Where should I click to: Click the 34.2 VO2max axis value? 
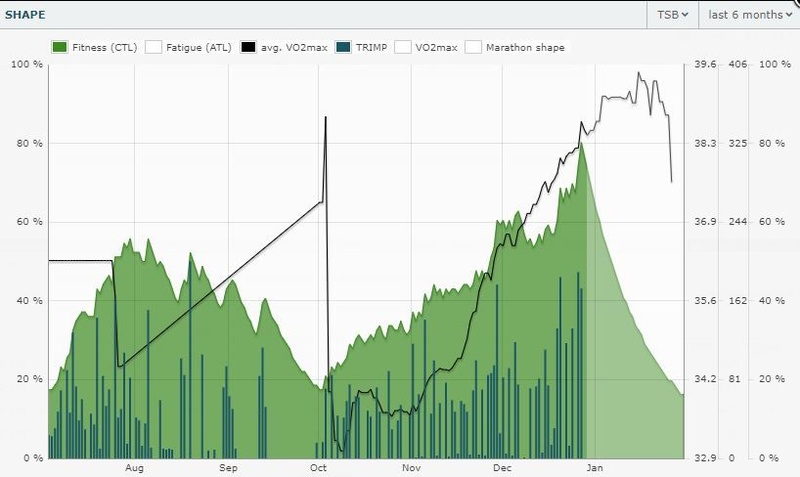point(705,379)
